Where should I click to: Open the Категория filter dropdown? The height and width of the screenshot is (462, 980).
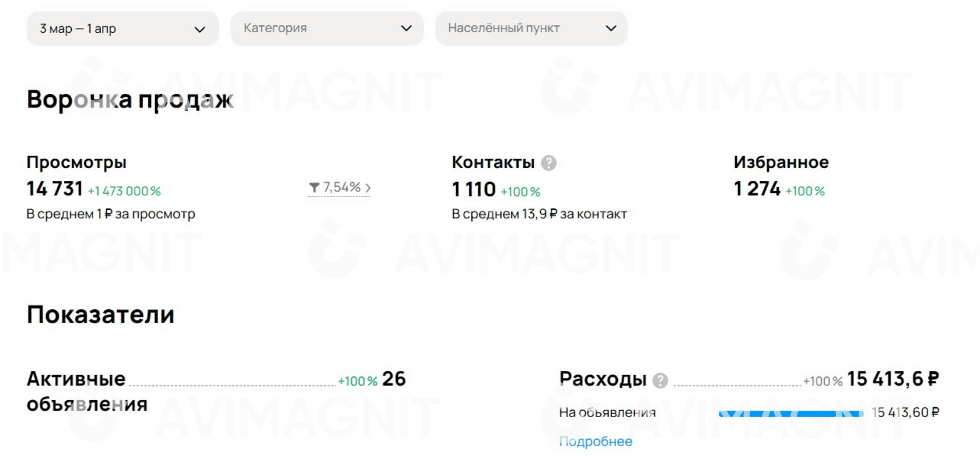coord(327,28)
